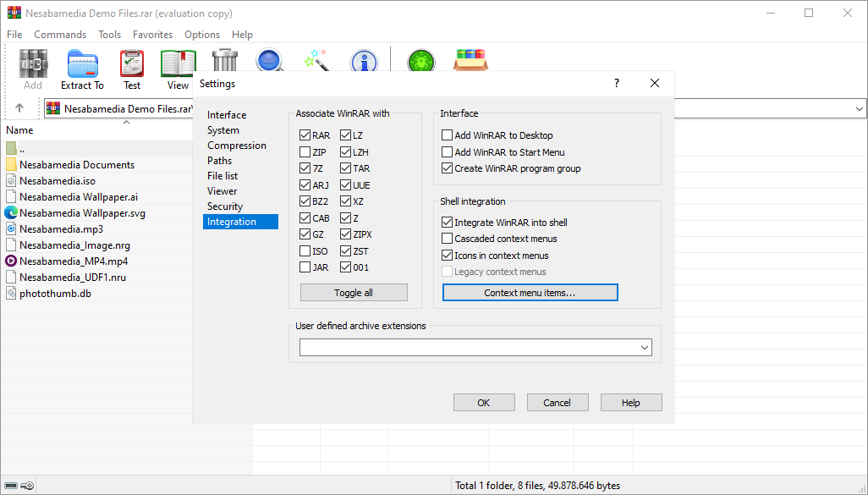Open the Commands menu

(60, 35)
